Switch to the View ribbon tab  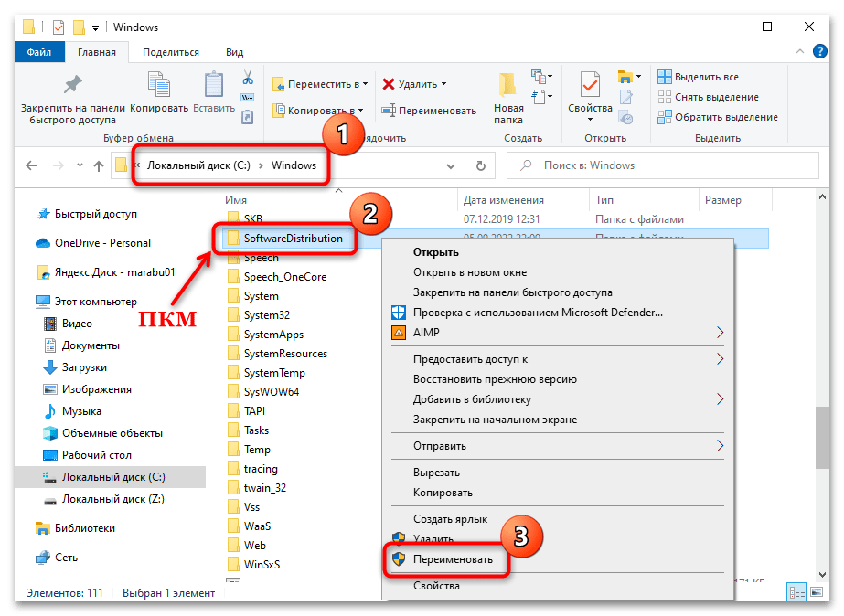(234, 52)
